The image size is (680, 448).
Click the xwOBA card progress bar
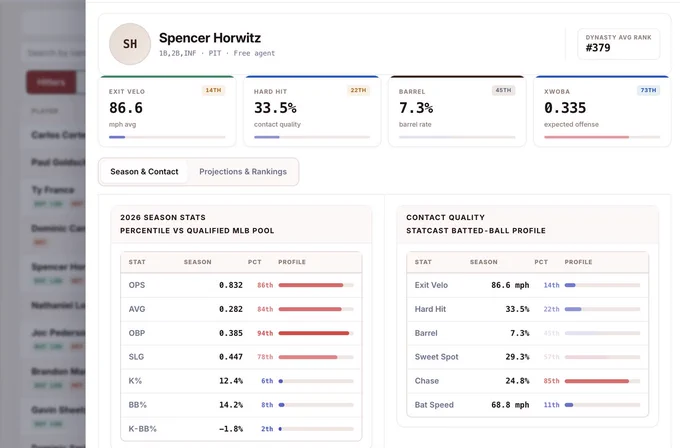tap(602, 137)
